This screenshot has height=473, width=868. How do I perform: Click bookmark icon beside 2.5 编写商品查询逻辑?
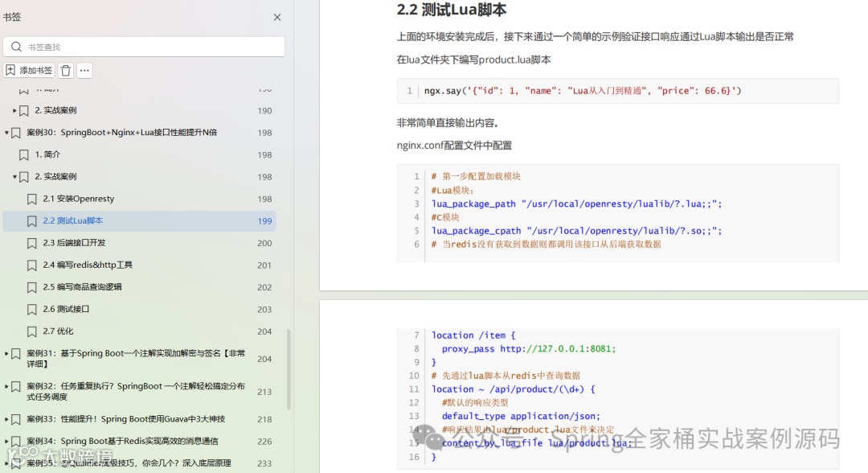click(32, 287)
